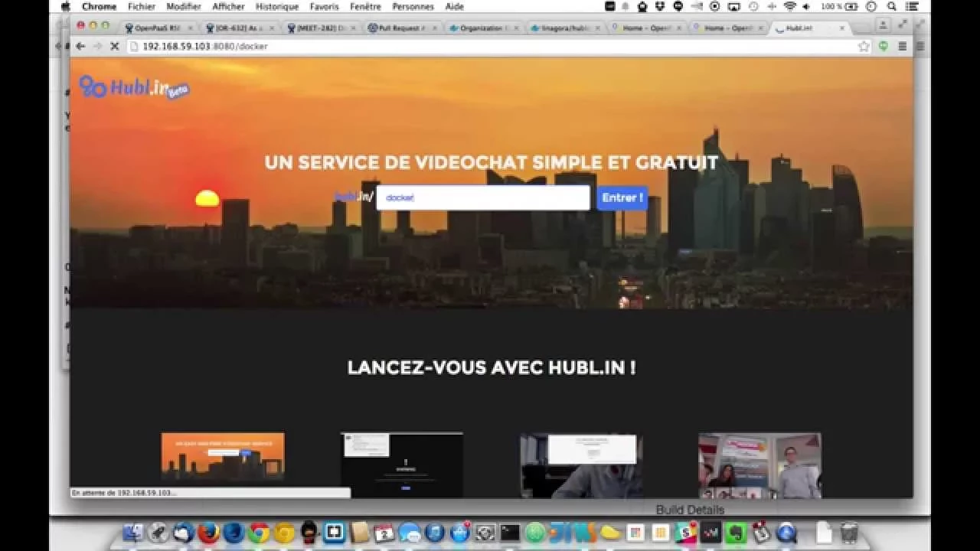Viewport: 980px width, 551px height.
Task: Click the third videochat thumbnail
Action: click(x=581, y=465)
